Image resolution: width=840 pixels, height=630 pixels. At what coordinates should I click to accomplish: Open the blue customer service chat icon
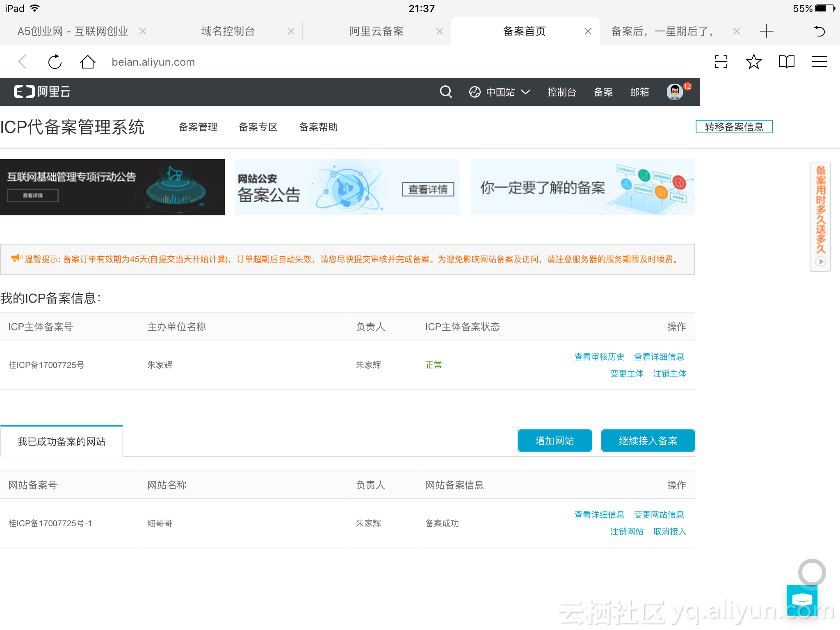pos(802,600)
